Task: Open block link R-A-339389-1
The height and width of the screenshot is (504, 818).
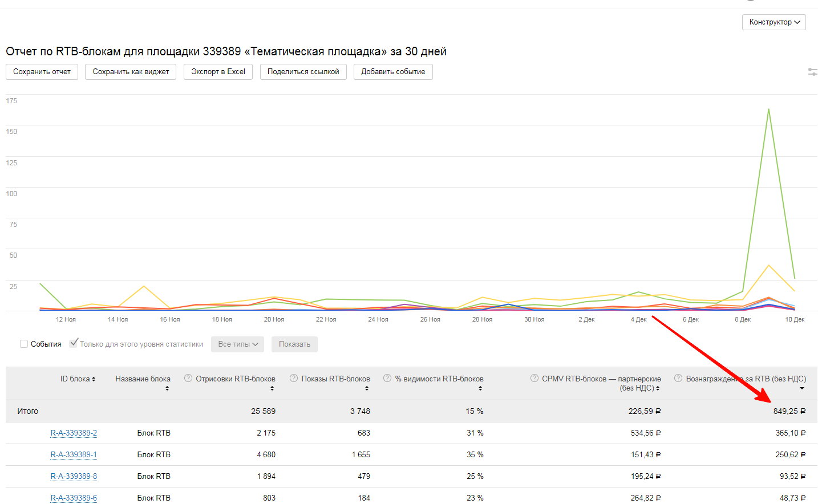Action: pyautogui.click(x=74, y=454)
